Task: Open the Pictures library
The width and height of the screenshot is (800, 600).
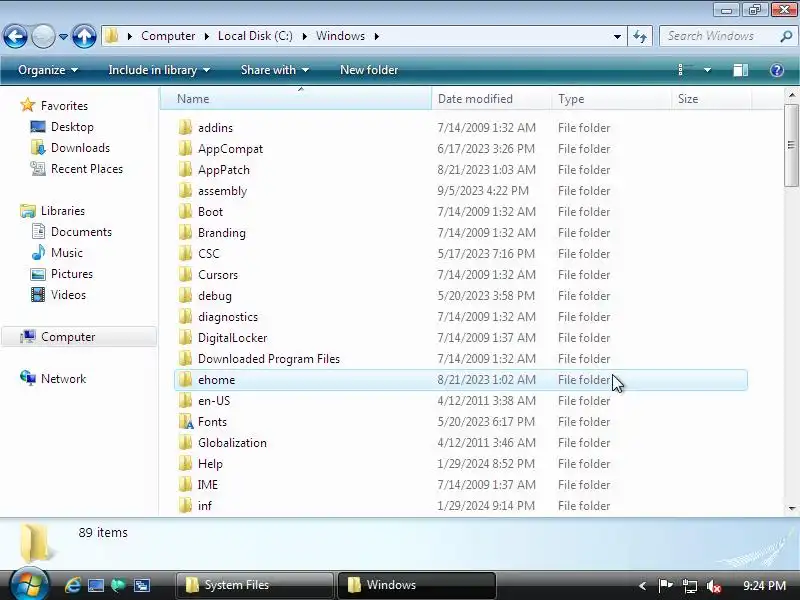Action: [x=71, y=274]
